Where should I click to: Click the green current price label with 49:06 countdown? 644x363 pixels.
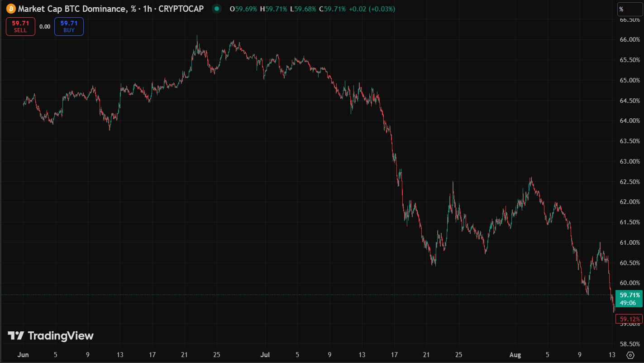pyautogui.click(x=629, y=299)
